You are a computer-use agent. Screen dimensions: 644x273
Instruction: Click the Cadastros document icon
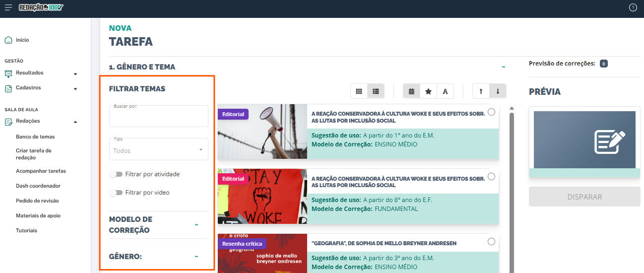pyautogui.click(x=8, y=88)
